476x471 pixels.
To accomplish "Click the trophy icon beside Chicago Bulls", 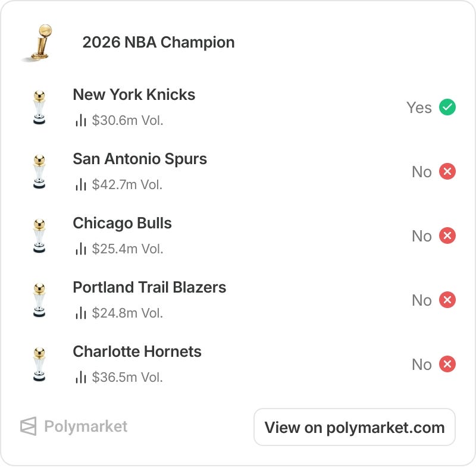I will pos(39,236).
